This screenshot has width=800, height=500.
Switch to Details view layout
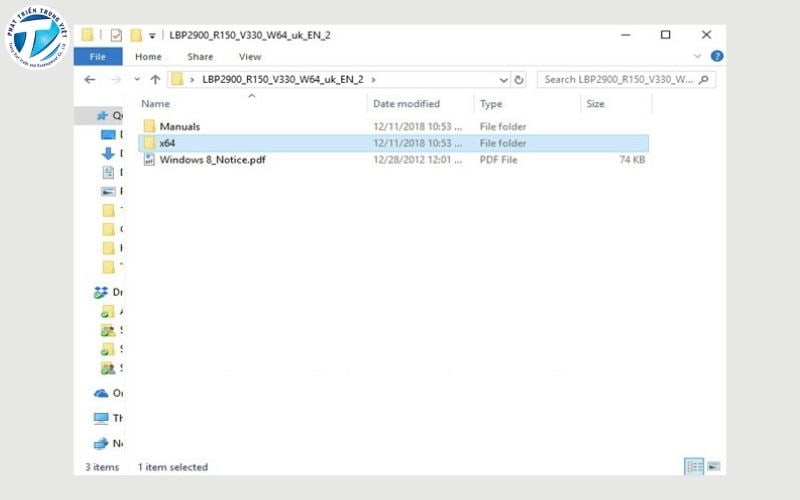click(694, 467)
